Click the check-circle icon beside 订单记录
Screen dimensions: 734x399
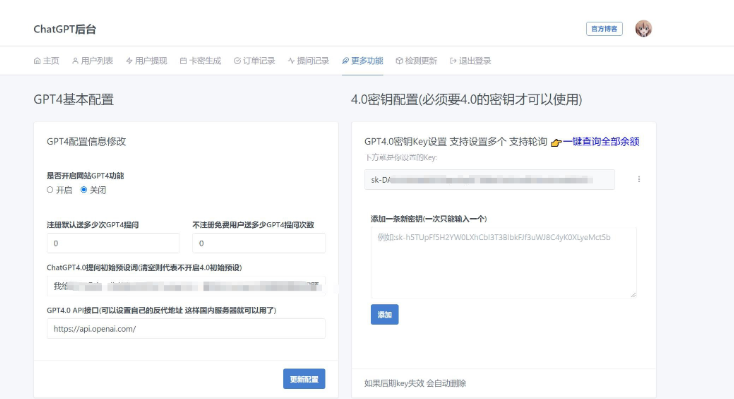(237, 61)
